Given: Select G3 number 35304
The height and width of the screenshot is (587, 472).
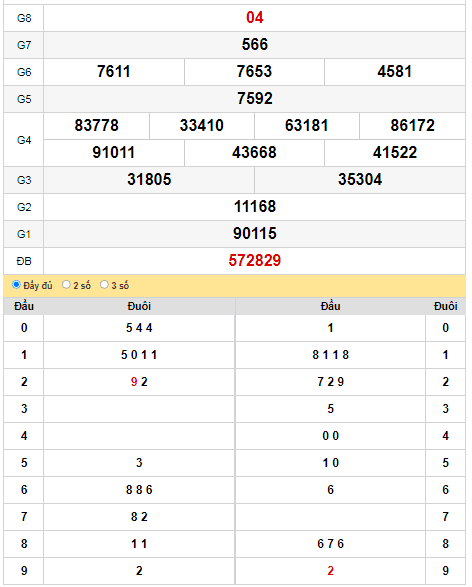Looking at the screenshot, I should (360, 179).
